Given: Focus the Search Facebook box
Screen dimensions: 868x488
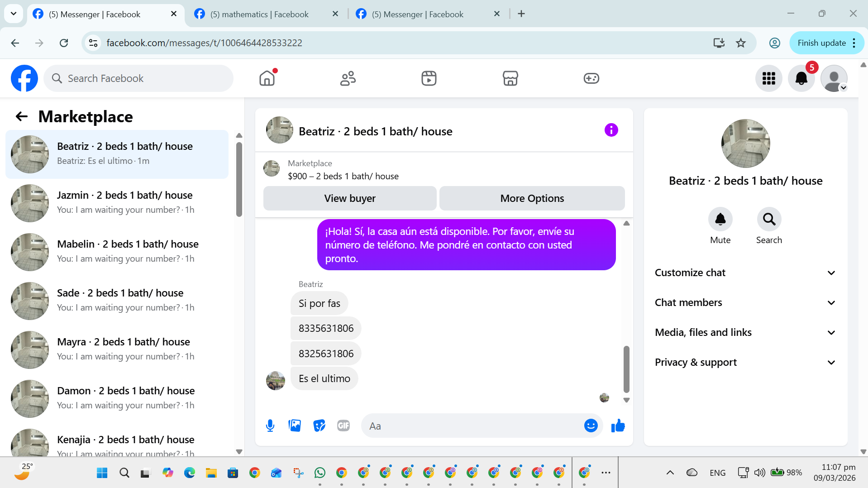Looking at the screenshot, I should (138, 78).
